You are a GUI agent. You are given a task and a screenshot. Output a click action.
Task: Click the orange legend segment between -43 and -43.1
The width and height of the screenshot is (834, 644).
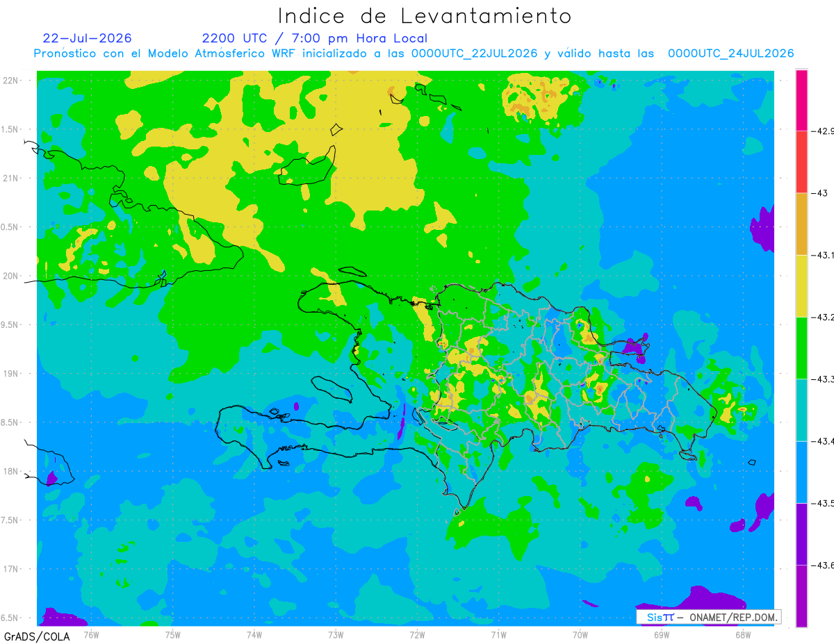(x=801, y=224)
